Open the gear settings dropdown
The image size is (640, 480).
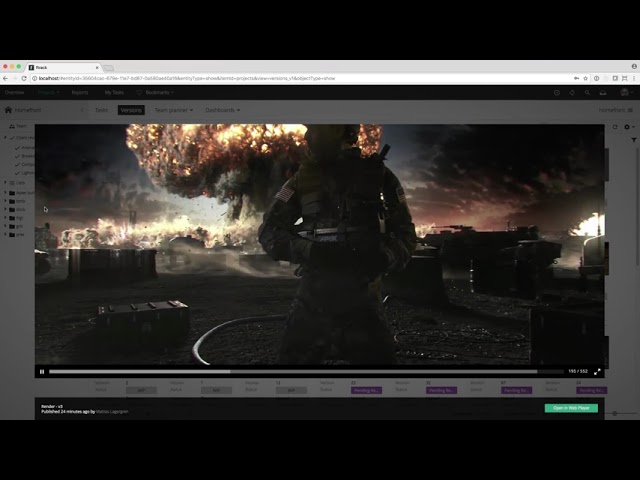point(629,127)
